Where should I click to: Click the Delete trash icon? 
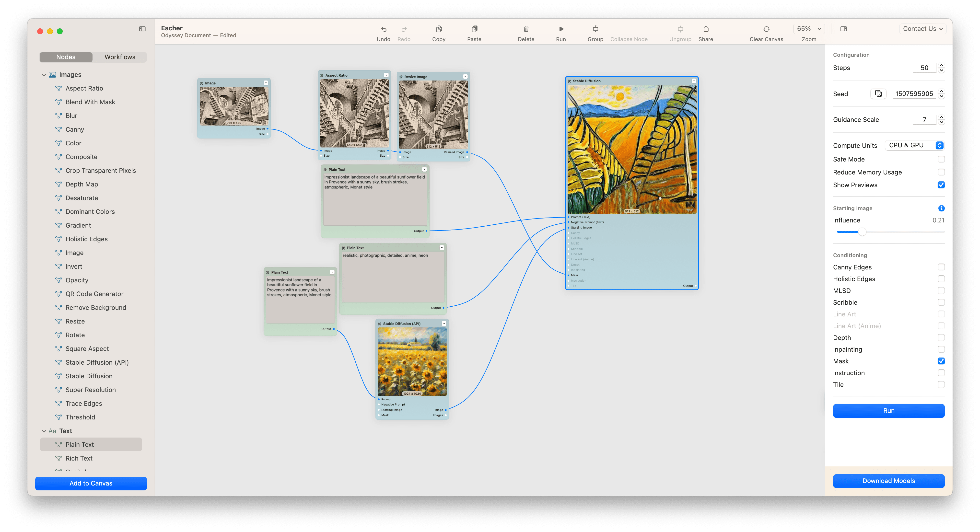point(526,29)
